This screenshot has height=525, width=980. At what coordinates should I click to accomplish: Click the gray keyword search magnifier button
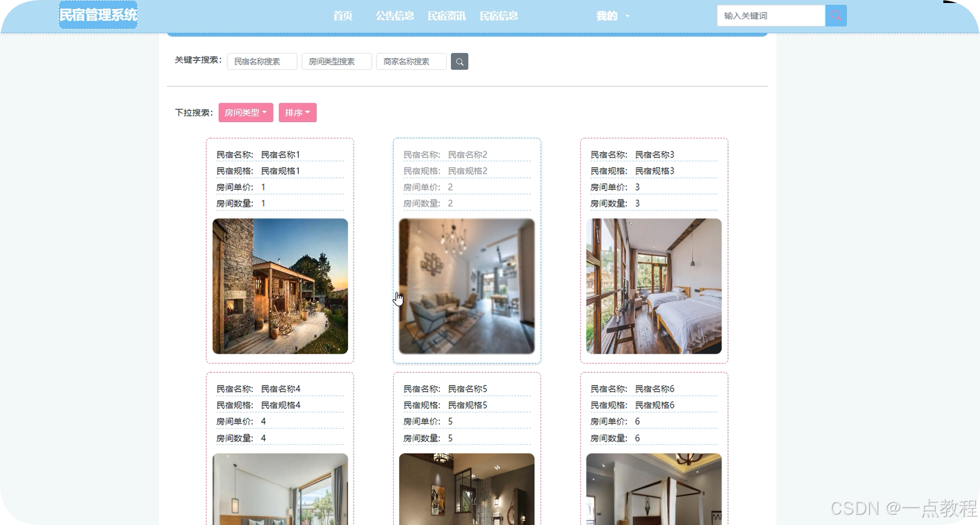pyautogui.click(x=459, y=61)
